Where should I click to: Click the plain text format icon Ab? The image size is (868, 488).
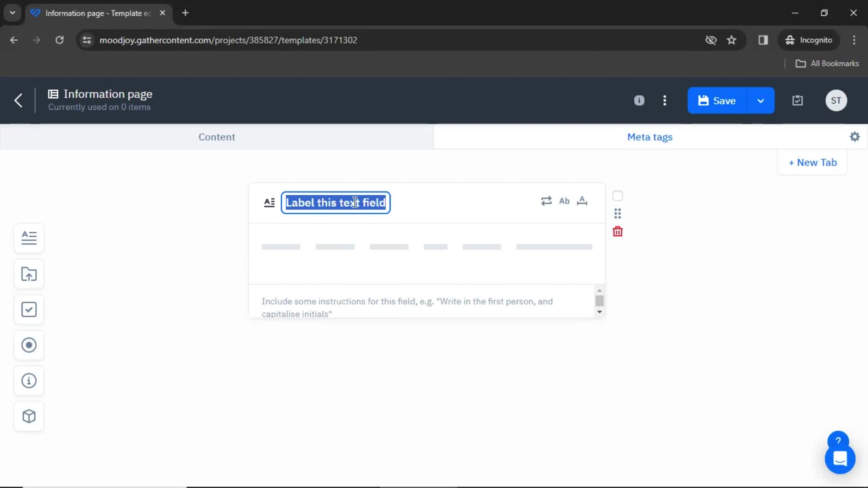[x=564, y=201]
